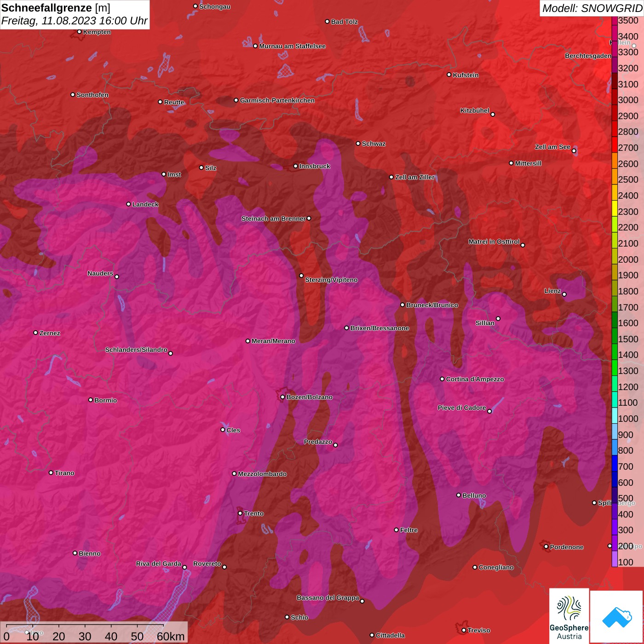Screen dimensions: 644x644
Task: Click the 3500 legend color swatch
Action: click(614, 20)
